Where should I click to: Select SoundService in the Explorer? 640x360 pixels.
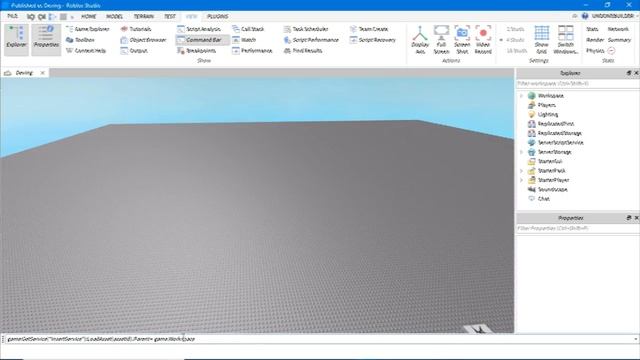click(552, 190)
